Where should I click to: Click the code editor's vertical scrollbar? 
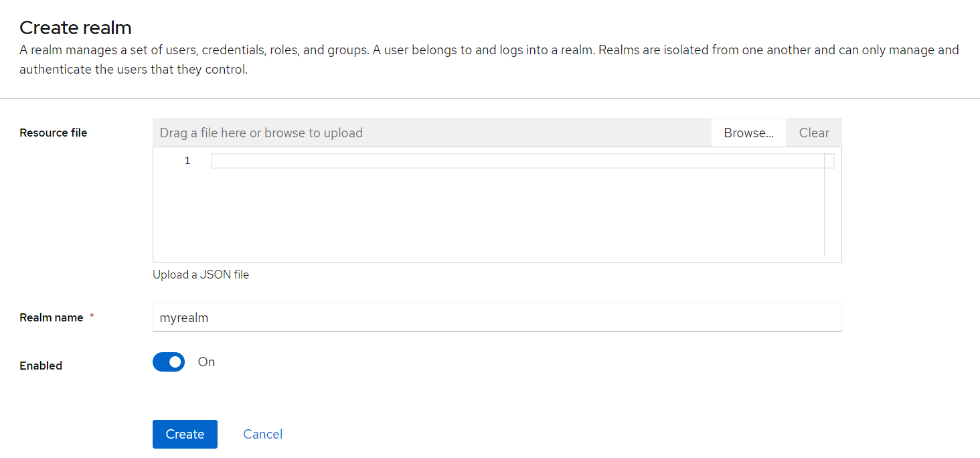tap(829, 208)
